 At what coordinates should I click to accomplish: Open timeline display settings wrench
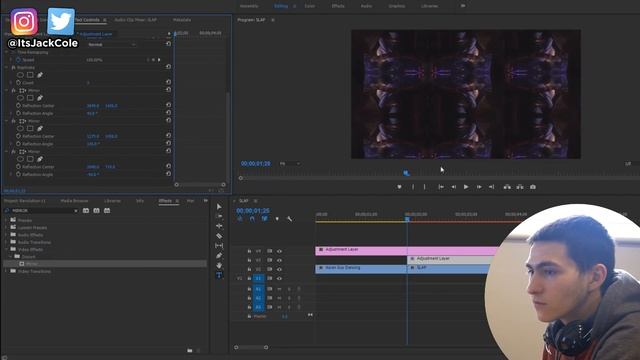click(289, 219)
